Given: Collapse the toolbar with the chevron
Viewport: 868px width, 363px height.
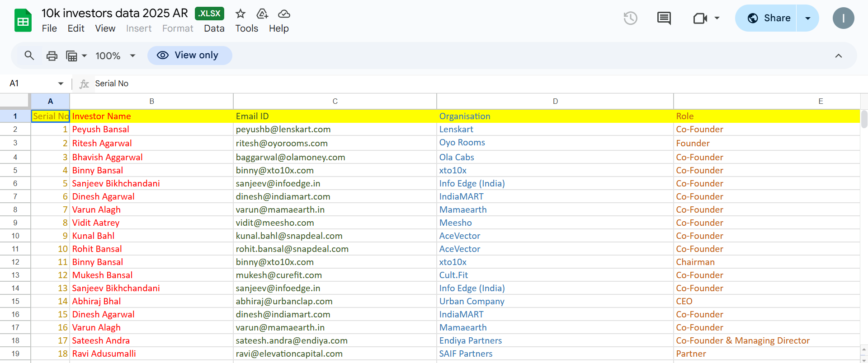Looking at the screenshot, I should click(839, 56).
